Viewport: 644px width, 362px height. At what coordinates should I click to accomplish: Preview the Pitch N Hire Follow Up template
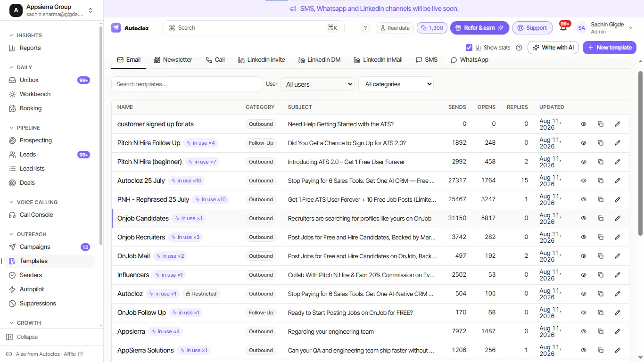pos(584,143)
